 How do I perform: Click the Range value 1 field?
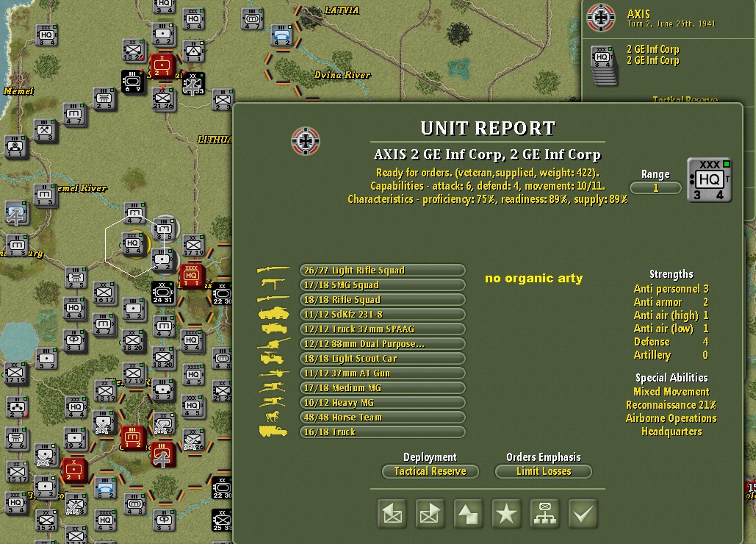click(x=655, y=188)
